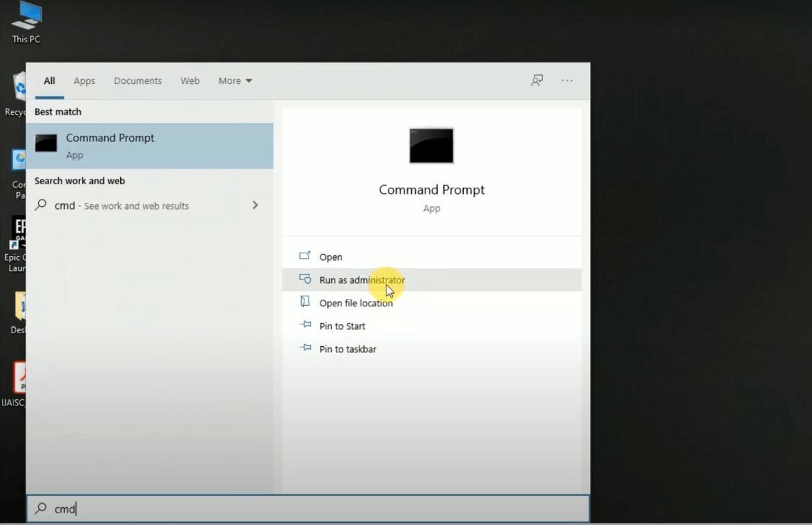Click the feedback icon in search header
The height and width of the screenshot is (525, 812).
point(537,81)
